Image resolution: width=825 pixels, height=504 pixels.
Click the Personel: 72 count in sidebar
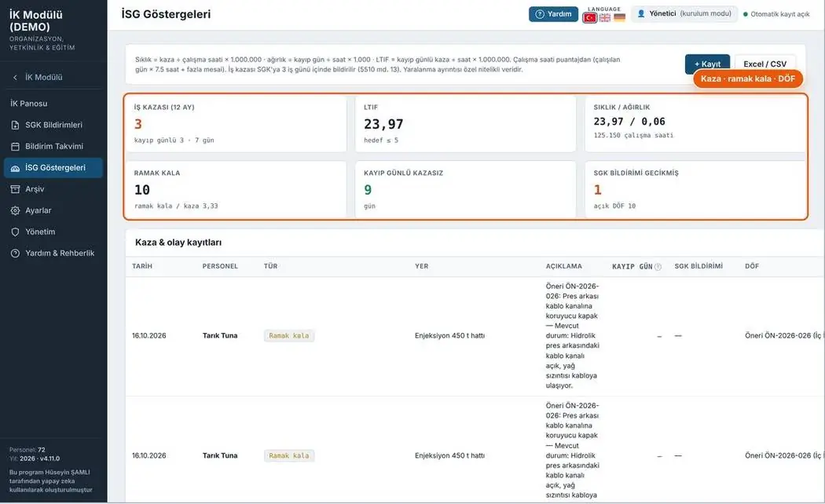(27, 450)
